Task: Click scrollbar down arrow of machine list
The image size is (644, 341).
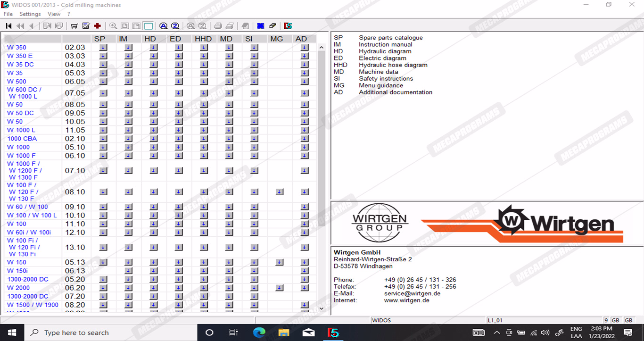Action: [x=322, y=308]
